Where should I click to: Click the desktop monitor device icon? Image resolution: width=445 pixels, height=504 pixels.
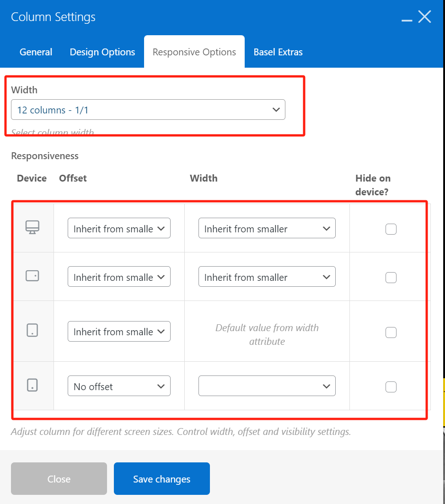(32, 227)
